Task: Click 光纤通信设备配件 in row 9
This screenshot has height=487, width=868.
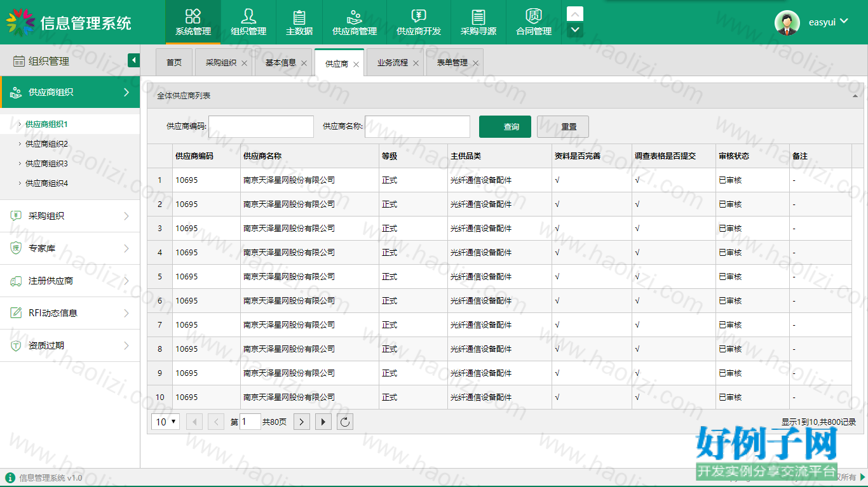Action: (481, 373)
